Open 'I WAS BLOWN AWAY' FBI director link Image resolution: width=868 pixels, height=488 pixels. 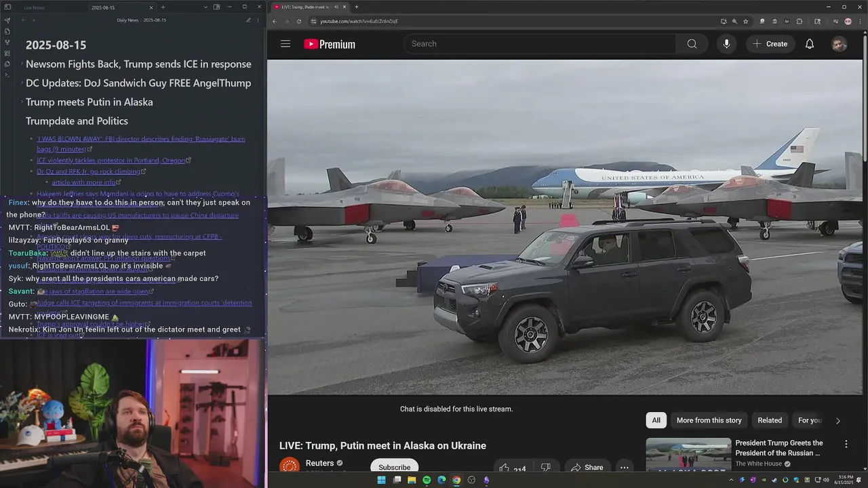click(x=141, y=144)
